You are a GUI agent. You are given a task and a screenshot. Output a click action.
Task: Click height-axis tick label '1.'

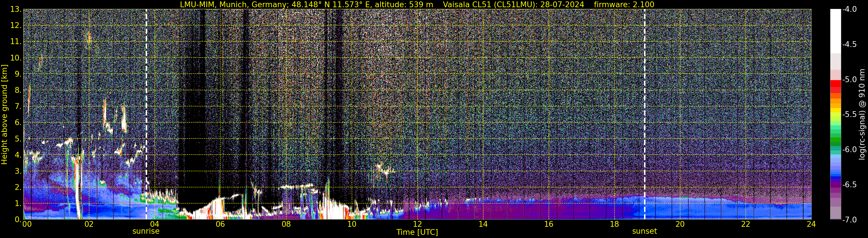click(x=18, y=204)
